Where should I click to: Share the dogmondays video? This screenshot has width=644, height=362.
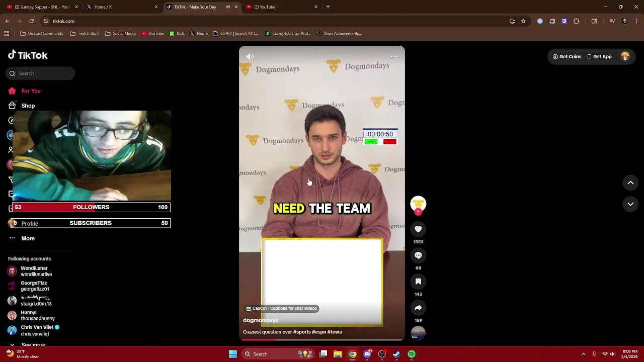pyautogui.click(x=418, y=308)
